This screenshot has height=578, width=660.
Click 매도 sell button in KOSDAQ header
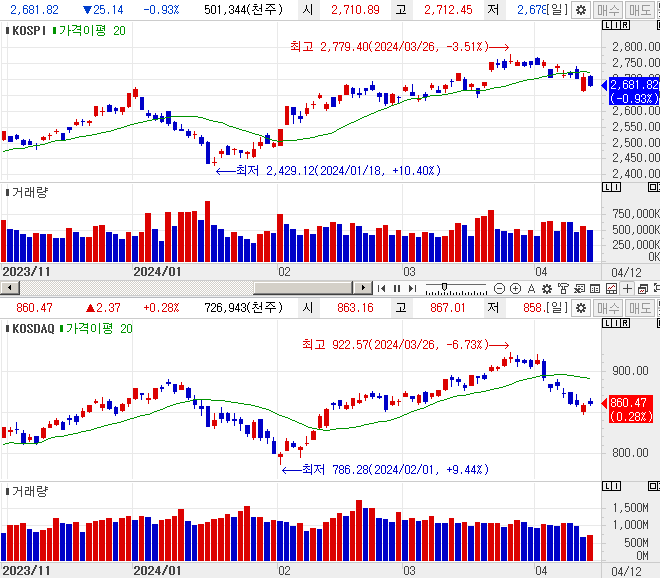point(639,308)
